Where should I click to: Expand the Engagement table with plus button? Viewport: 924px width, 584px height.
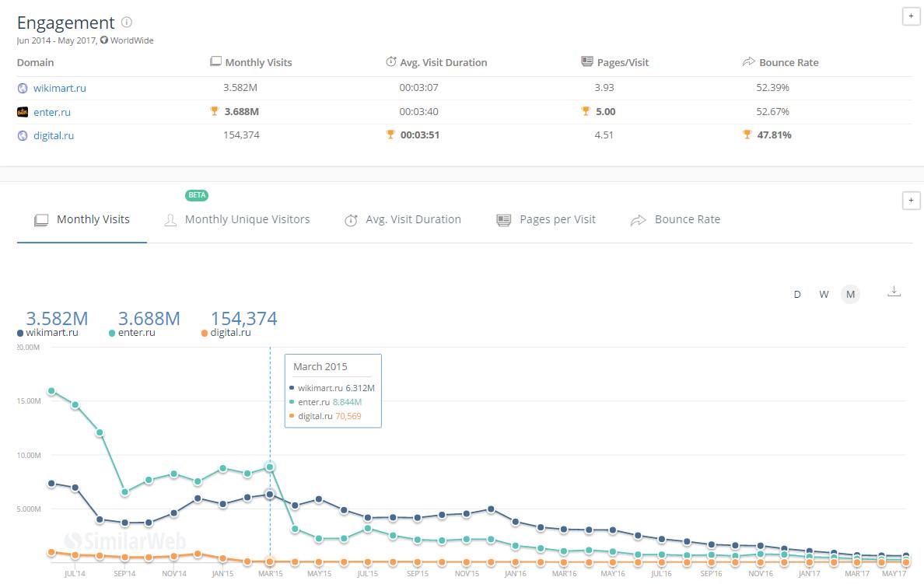(911, 17)
